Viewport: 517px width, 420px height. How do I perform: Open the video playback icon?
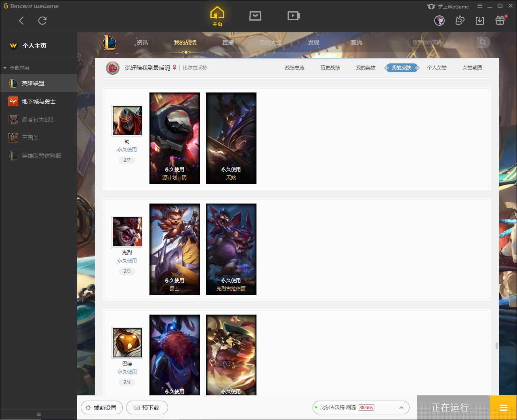[294, 16]
